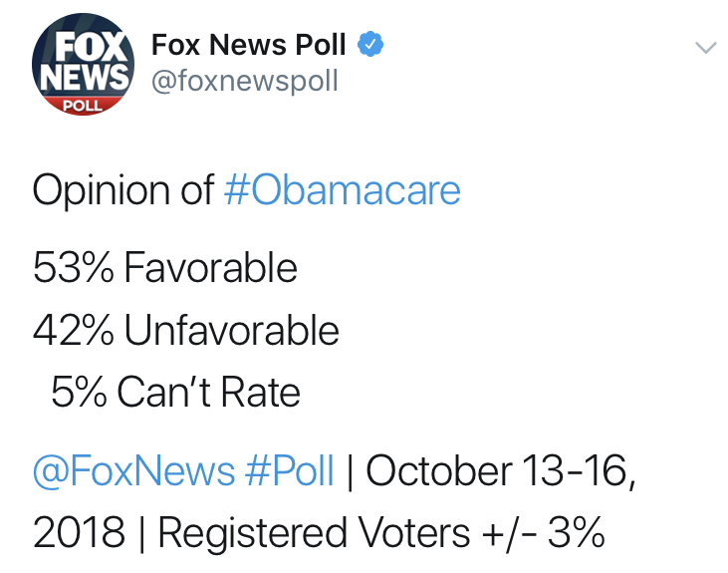This screenshot has height=573, width=728.
Task: Click the '2018' year text
Action: pos(79,532)
